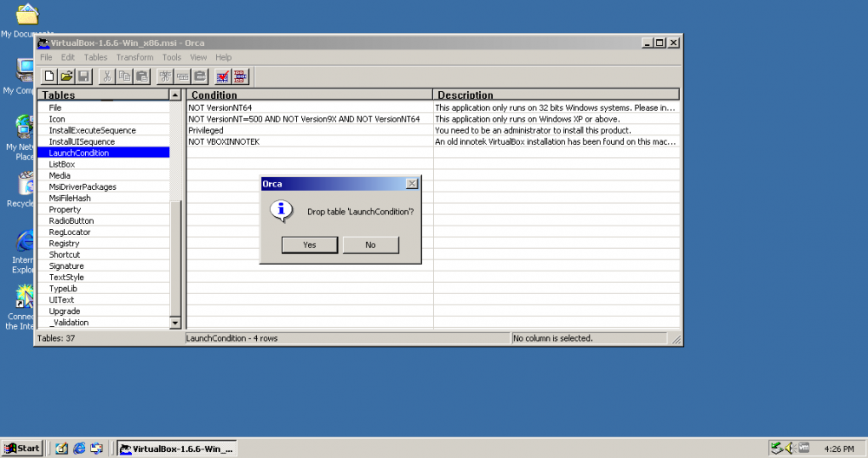The width and height of the screenshot is (868, 458).
Task: Click the Description column header
Action: click(x=556, y=95)
